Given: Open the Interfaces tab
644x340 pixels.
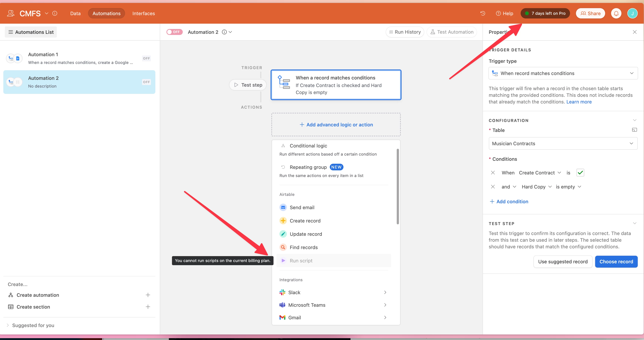Looking at the screenshot, I should (144, 13).
